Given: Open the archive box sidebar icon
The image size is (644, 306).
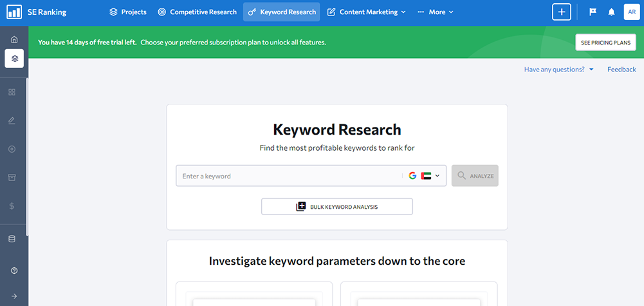Looking at the screenshot, I should pyautogui.click(x=12, y=177).
